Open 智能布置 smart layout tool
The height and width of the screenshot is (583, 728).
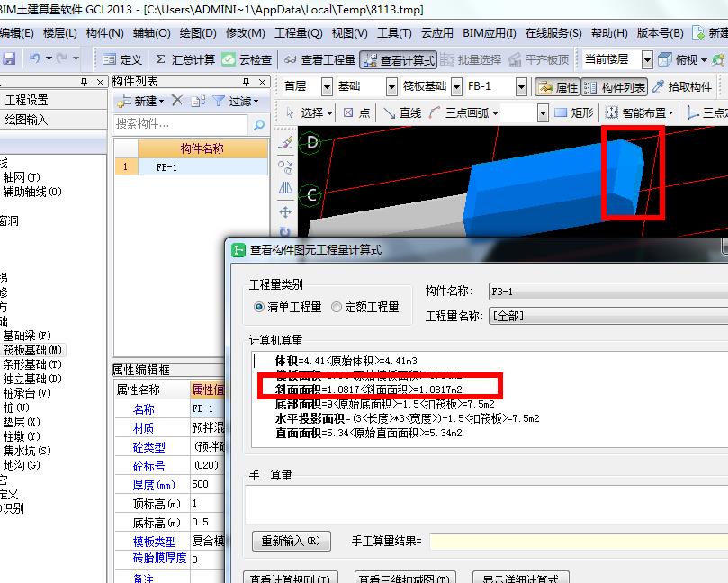point(639,112)
